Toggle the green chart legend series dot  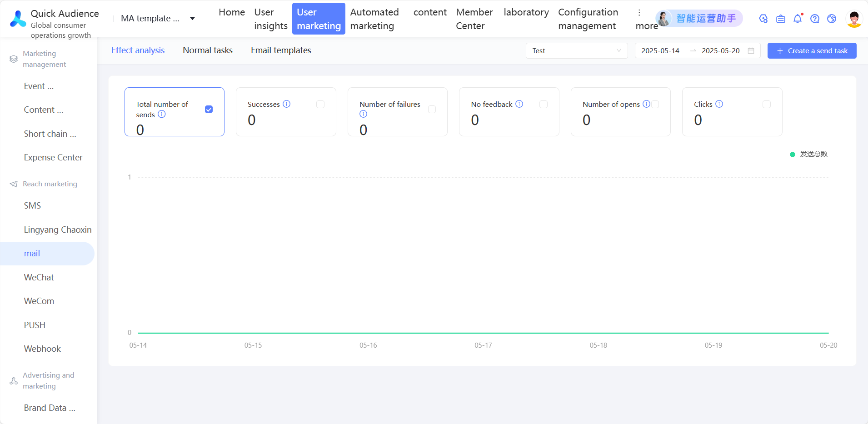coord(793,155)
